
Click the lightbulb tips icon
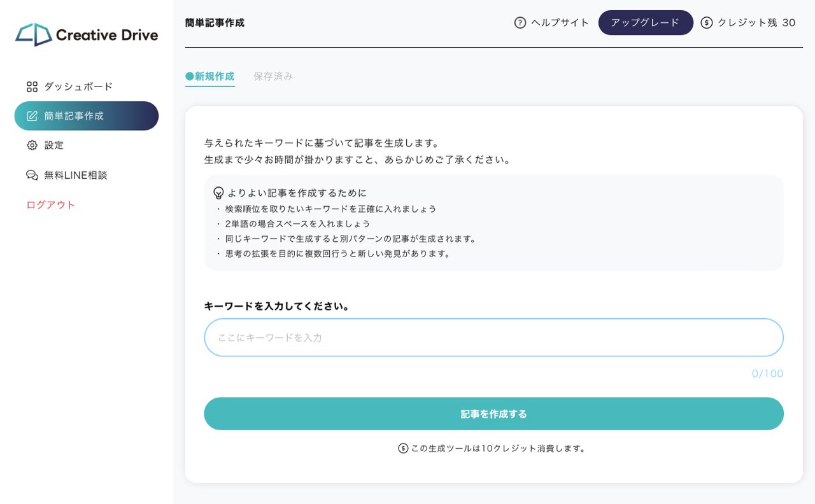pos(218,193)
